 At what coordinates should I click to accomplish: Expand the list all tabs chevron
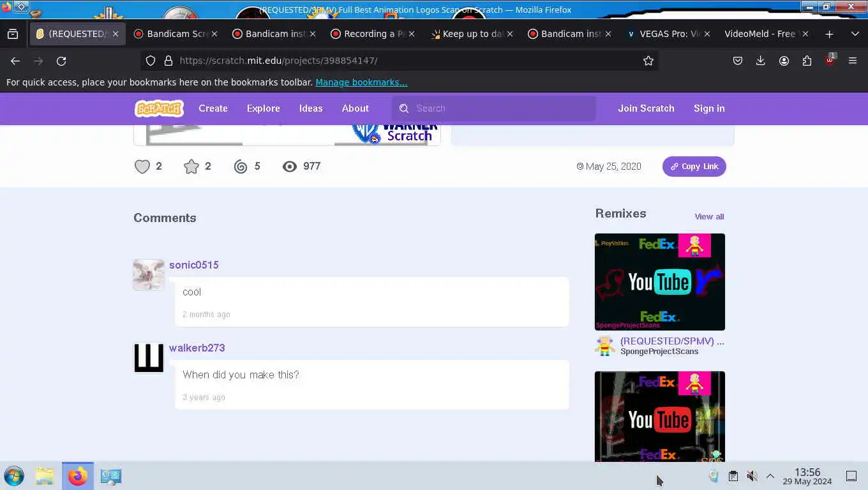pos(855,34)
